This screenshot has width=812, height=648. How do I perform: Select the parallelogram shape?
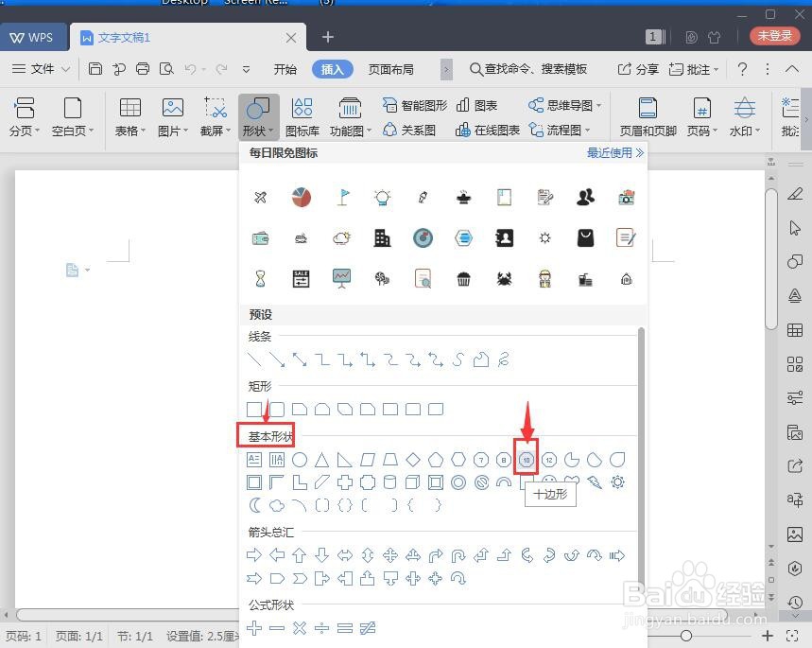(368, 460)
